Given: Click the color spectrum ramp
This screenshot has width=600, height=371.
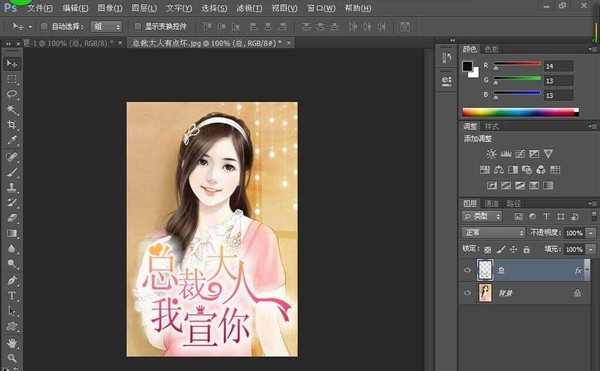Looking at the screenshot, I should 520,112.
